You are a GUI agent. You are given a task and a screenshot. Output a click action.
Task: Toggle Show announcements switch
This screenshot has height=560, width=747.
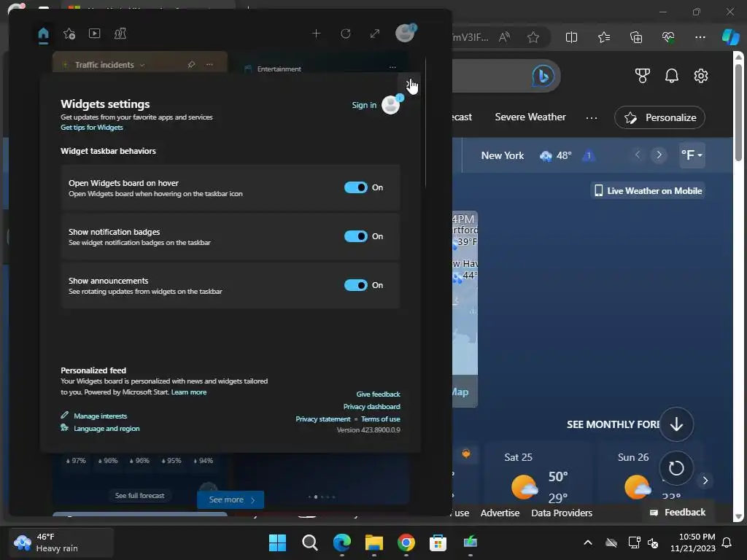(355, 285)
